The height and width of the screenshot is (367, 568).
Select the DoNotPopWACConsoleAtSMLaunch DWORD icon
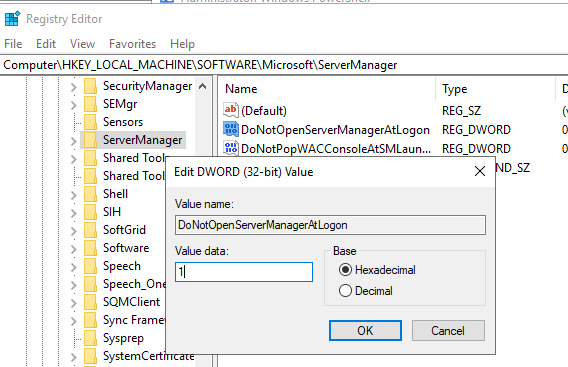tap(231, 148)
